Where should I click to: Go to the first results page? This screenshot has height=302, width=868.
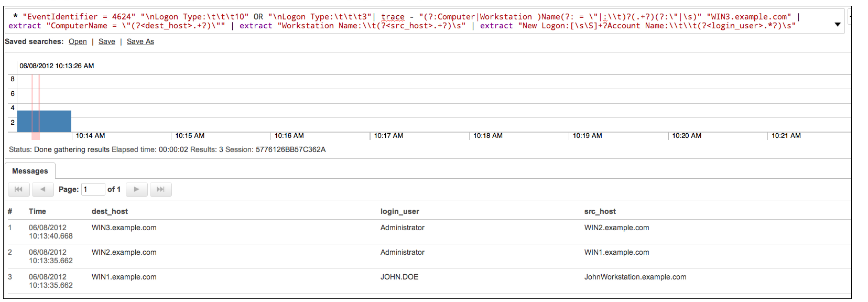click(x=18, y=189)
